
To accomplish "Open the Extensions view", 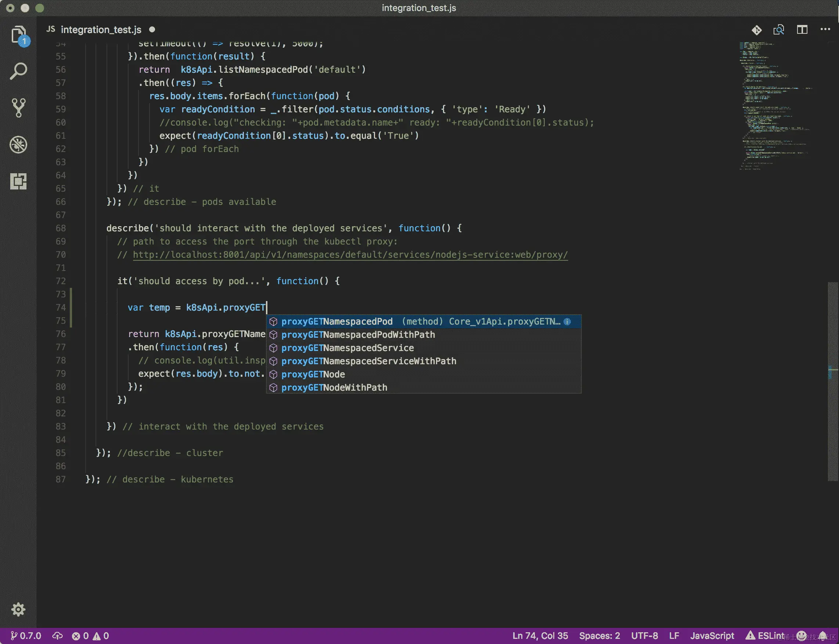I will [x=18, y=181].
